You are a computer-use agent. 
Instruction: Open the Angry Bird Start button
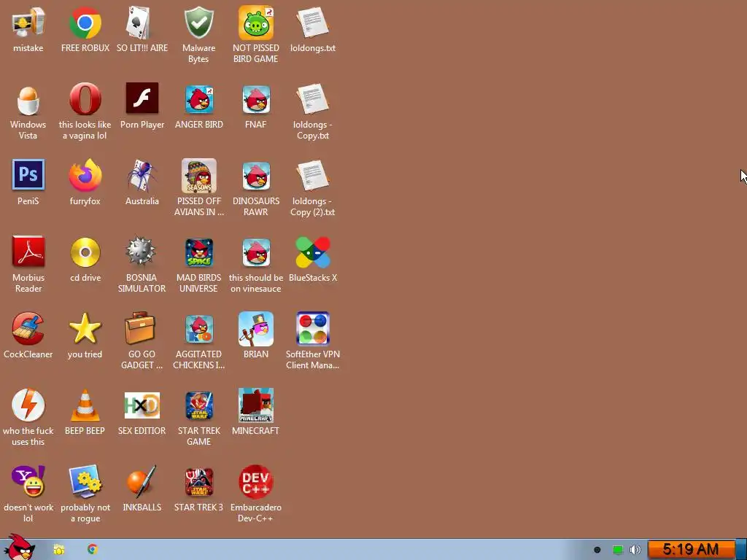click(x=19, y=548)
